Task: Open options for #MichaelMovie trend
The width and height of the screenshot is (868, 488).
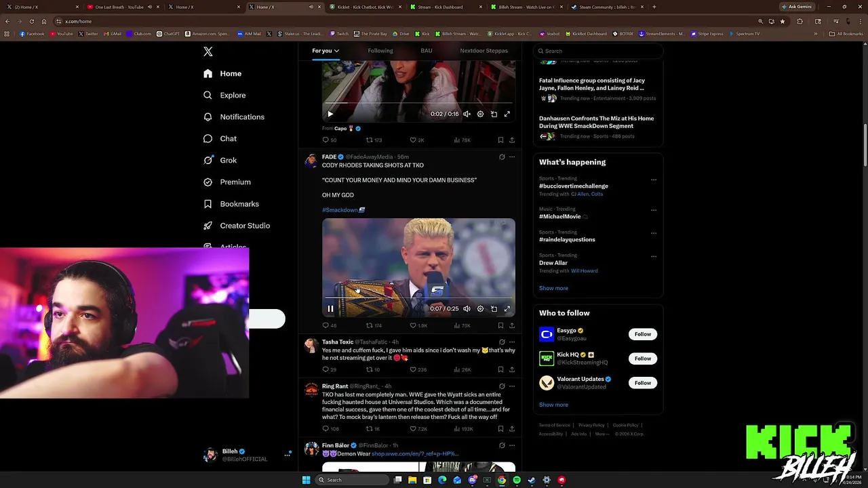Action: point(654,210)
